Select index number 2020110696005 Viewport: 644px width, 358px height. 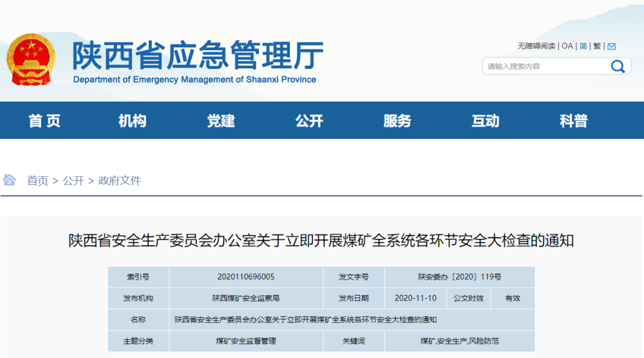tap(246, 277)
